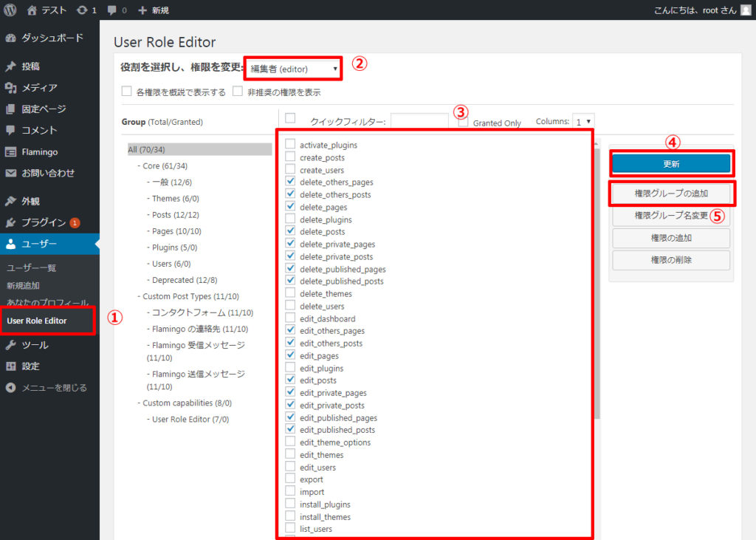Open the プラグイン sidebar menu

pyautogui.click(x=44, y=222)
